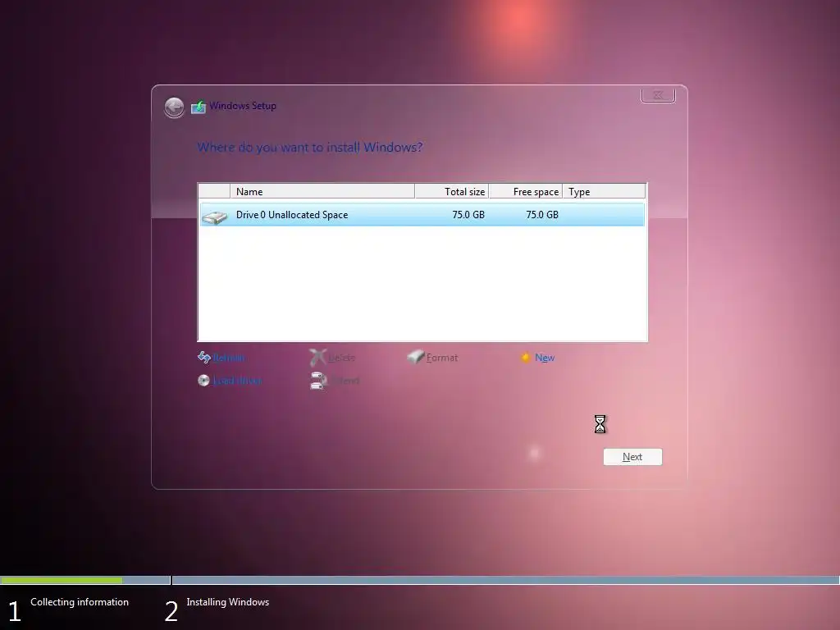Click the Windows Setup installer icon
840x630 pixels.
click(x=199, y=107)
